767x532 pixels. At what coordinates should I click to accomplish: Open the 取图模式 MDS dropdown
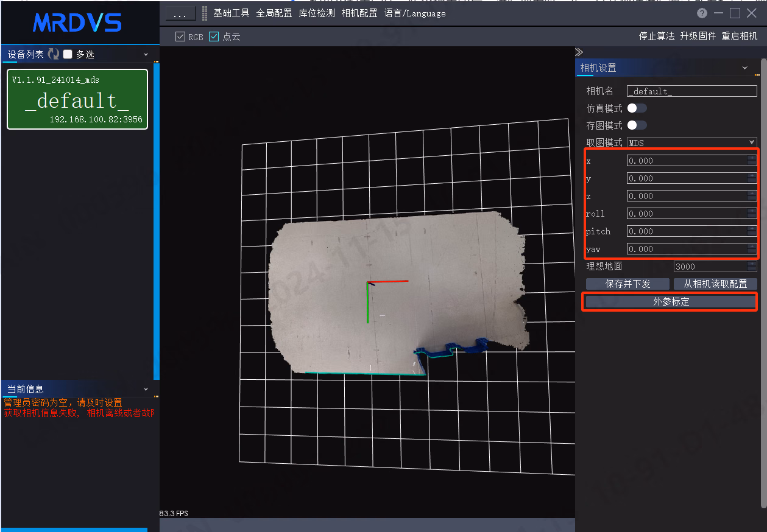(x=692, y=142)
